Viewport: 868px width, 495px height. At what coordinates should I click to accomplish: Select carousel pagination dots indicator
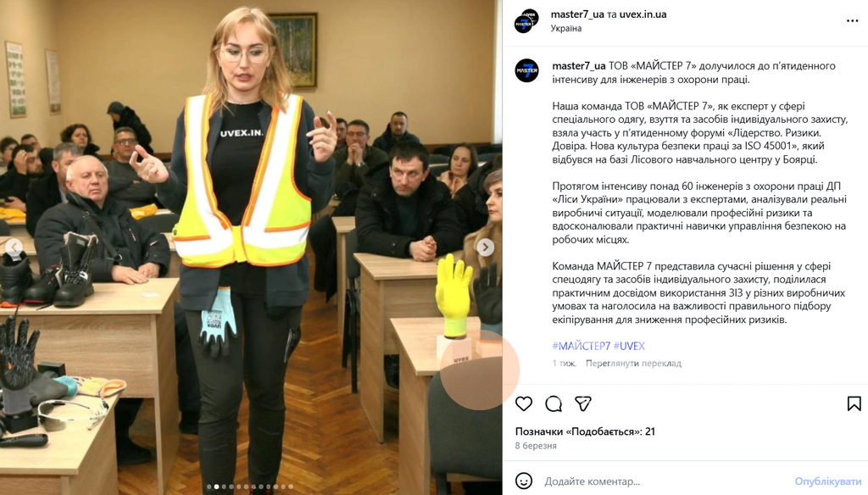coord(250,487)
